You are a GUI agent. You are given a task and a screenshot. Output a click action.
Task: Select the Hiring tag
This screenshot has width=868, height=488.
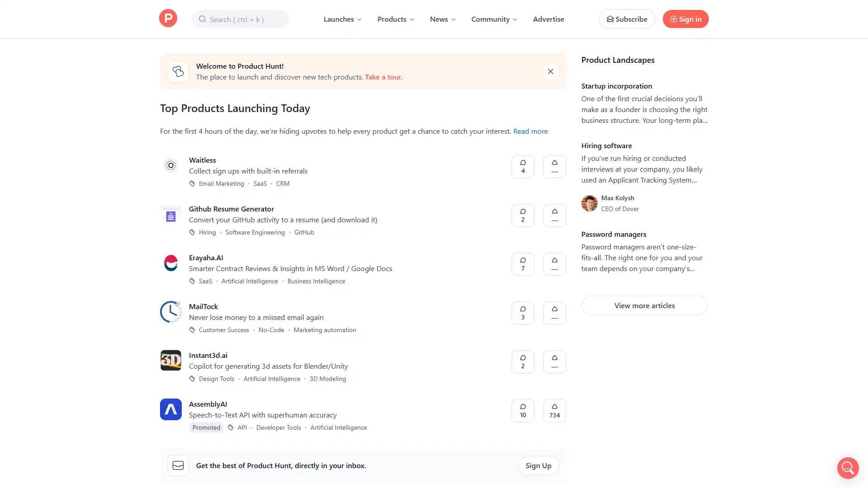[x=207, y=232]
